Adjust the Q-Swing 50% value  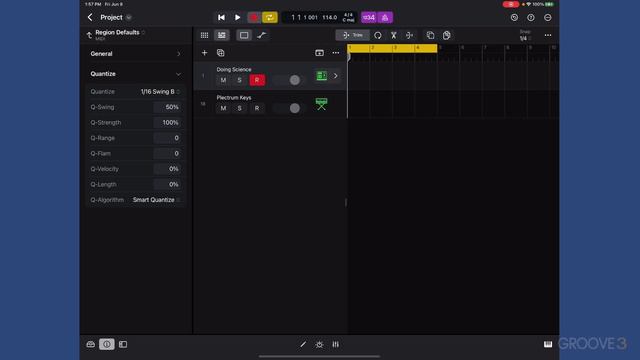point(168,107)
